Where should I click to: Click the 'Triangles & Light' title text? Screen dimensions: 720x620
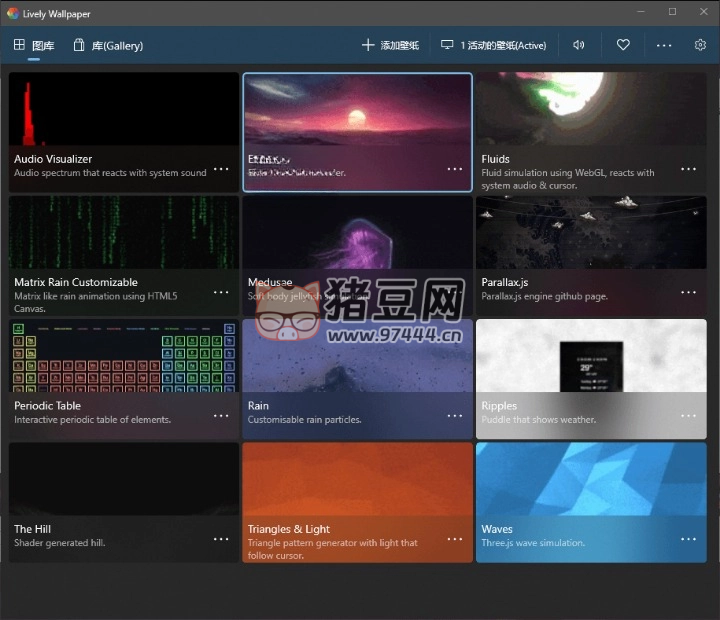click(289, 529)
